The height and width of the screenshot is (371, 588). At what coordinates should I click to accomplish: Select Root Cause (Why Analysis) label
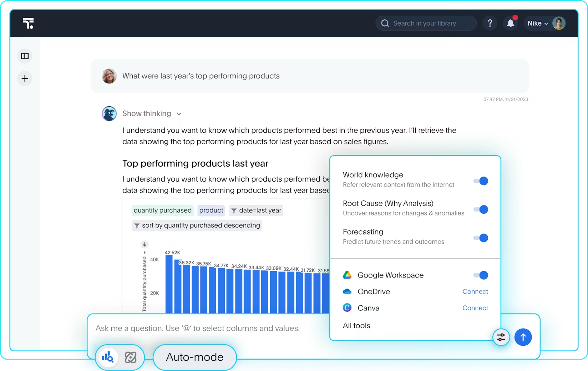(388, 203)
